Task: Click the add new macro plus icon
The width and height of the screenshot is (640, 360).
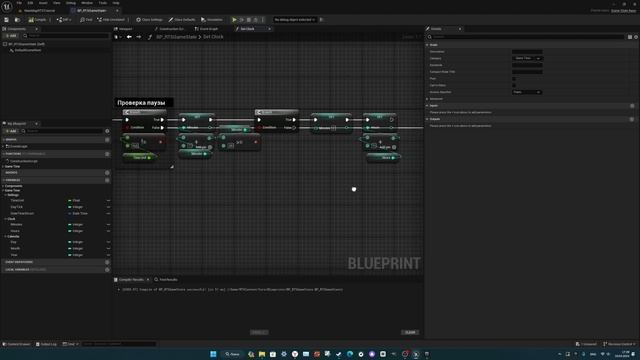Action: point(107,173)
